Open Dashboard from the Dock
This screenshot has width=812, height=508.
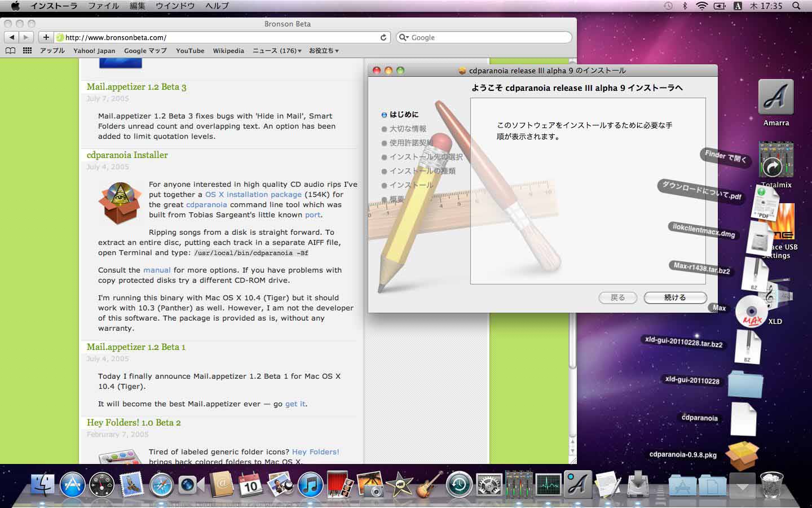click(x=102, y=485)
